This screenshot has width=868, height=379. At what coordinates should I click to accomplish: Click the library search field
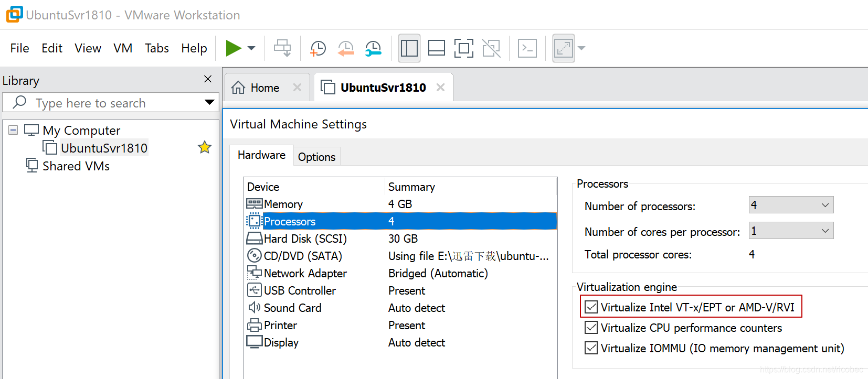coord(110,103)
